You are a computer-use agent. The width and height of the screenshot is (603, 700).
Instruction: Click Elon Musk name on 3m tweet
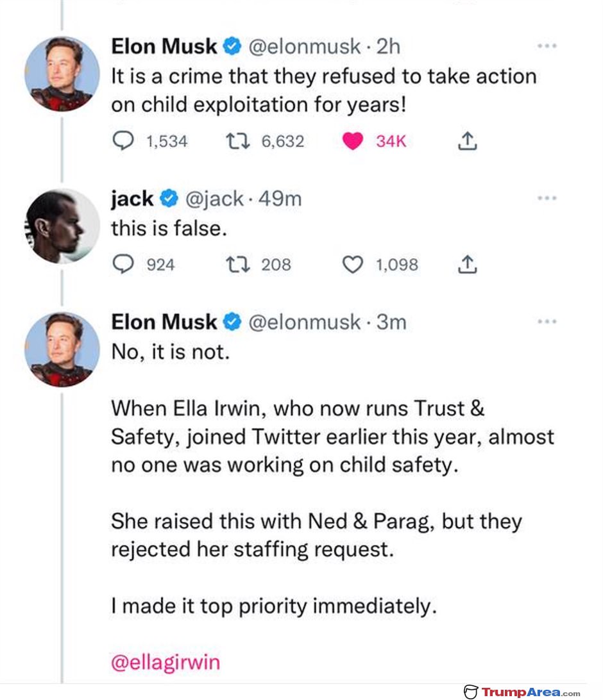click(x=164, y=322)
